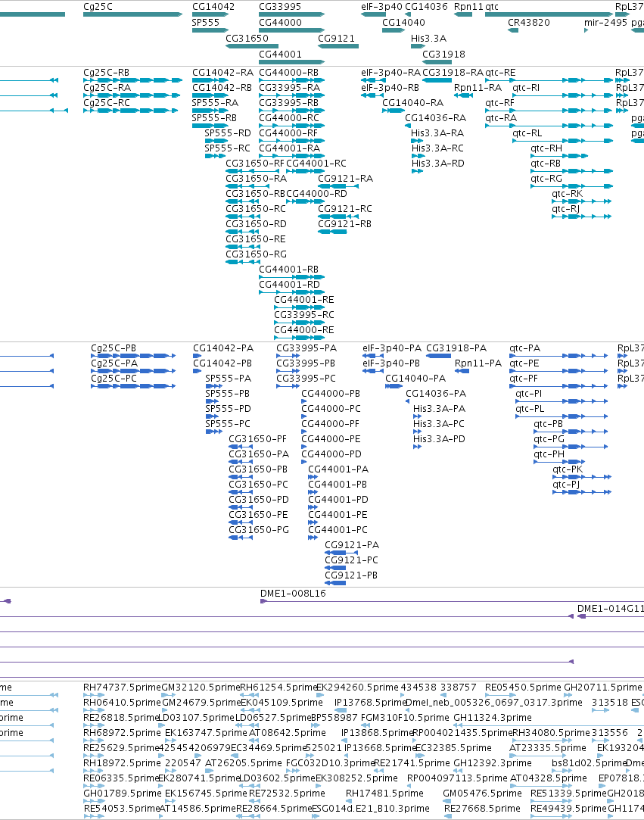Click the RH61254.5prime EST label
This screenshot has height=820, width=644.
(x=278, y=687)
